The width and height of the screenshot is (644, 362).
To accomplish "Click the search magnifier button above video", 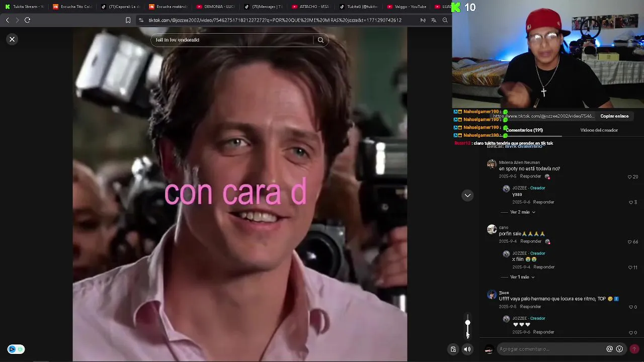I will (320, 40).
